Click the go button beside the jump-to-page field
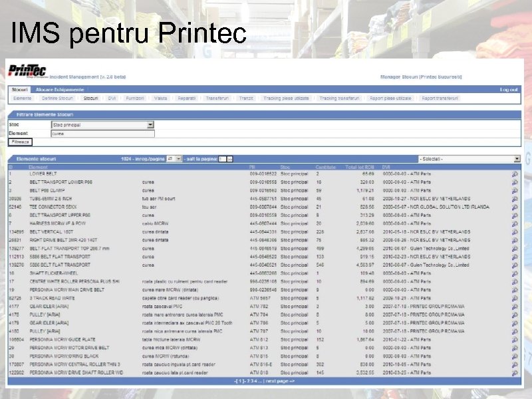Image resolution: width=532 pixels, height=399 pixels. (229, 159)
